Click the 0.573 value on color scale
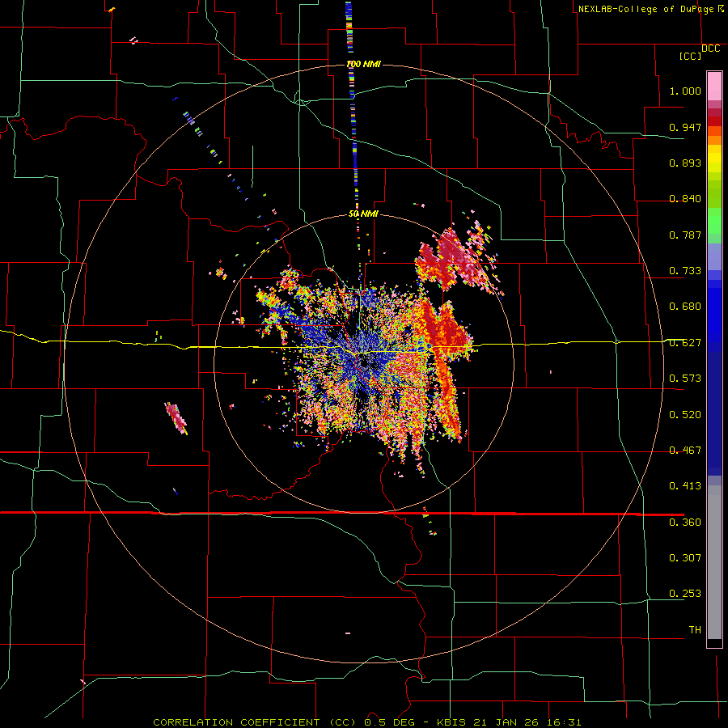Screen dimensions: 728x728 (685, 379)
